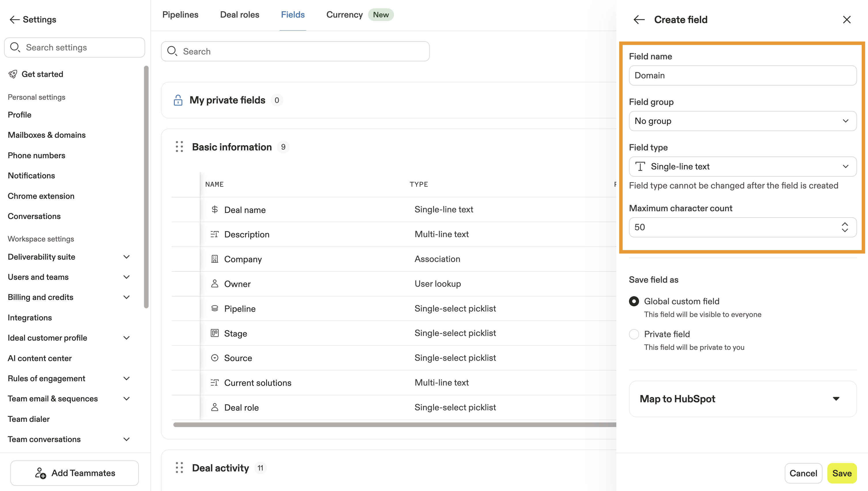Click the dollar icon beside Deal name
Image resolution: width=868 pixels, height=491 pixels.
[x=215, y=209]
